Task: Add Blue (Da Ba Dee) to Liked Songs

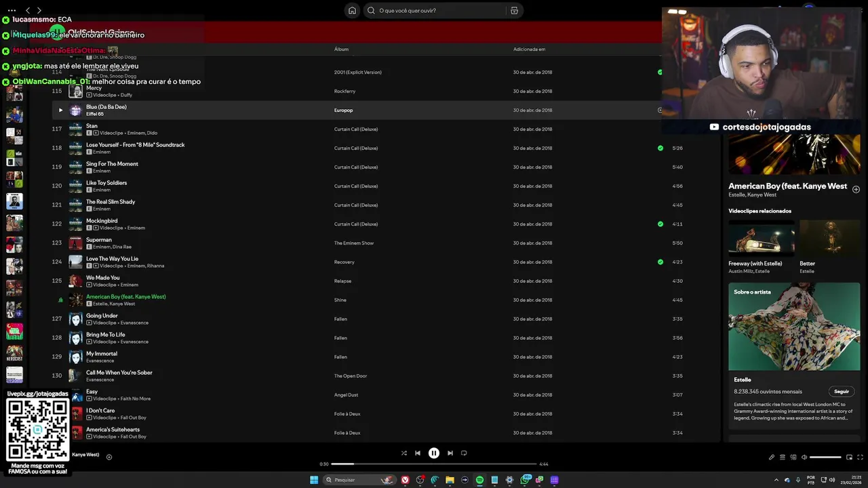Action: (660, 110)
